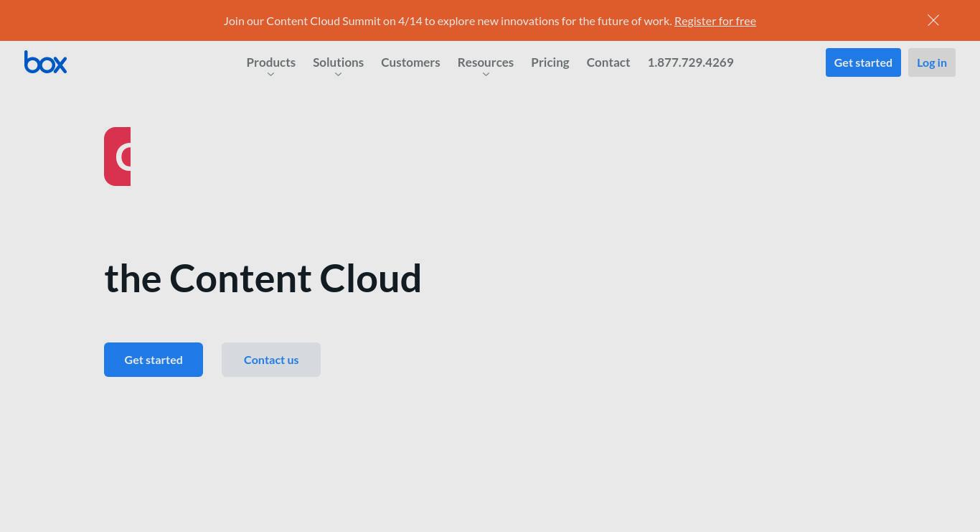
Task: Click Get started in the header
Action: [x=863, y=62]
